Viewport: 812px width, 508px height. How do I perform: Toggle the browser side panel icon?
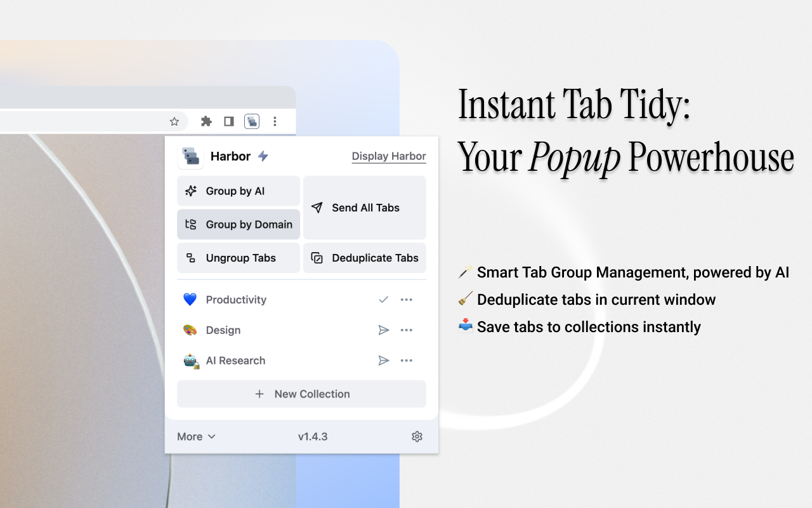pyautogui.click(x=229, y=121)
